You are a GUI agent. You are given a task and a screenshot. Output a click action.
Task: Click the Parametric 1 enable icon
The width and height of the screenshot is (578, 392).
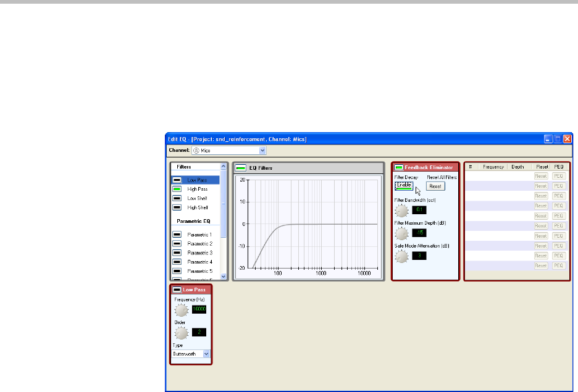tap(177, 235)
